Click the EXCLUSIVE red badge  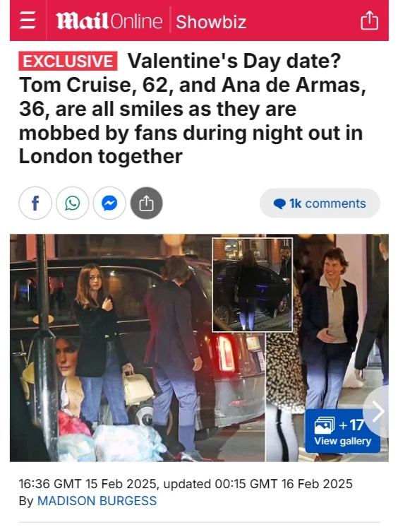click(x=68, y=61)
